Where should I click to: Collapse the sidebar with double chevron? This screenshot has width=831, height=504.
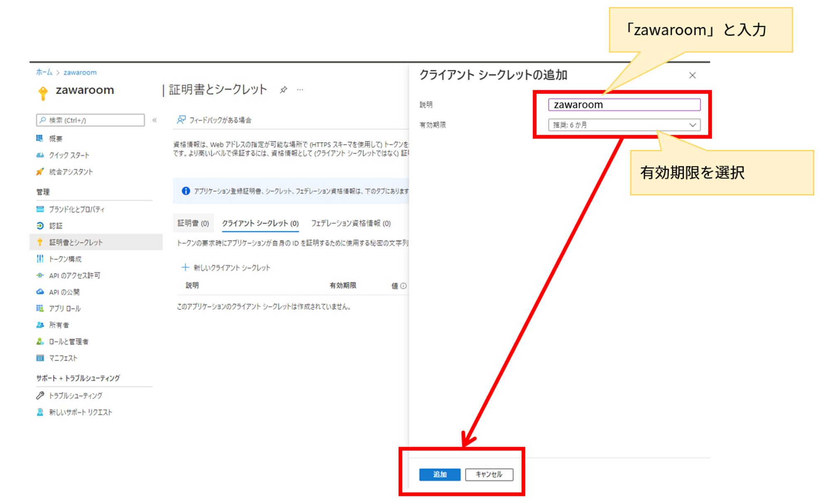pos(155,120)
